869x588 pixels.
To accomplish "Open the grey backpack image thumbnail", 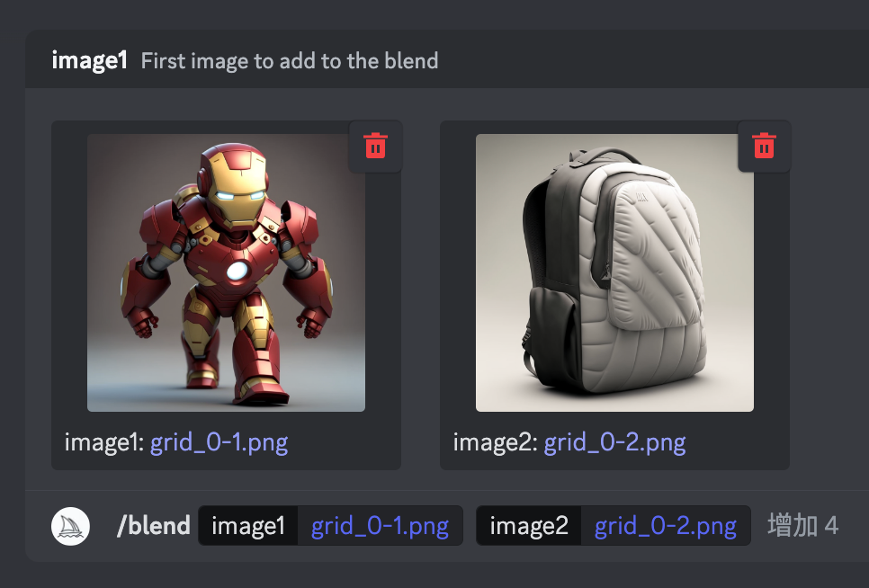I will coord(614,272).
